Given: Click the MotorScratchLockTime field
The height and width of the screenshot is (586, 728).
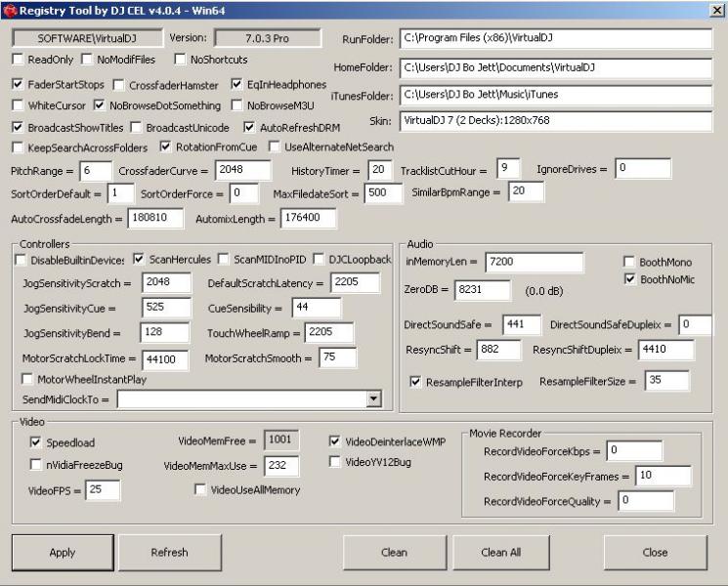Looking at the screenshot, I should pyautogui.click(x=165, y=360).
